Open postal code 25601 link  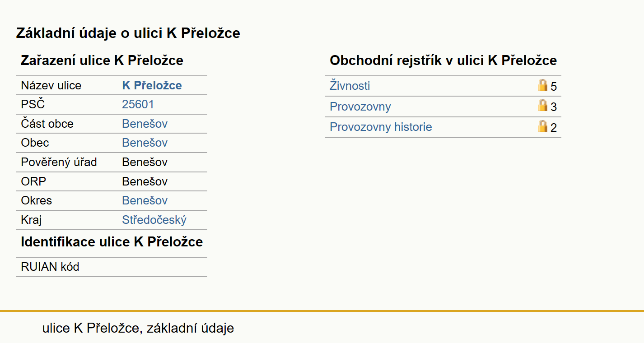pyautogui.click(x=138, y=104)
